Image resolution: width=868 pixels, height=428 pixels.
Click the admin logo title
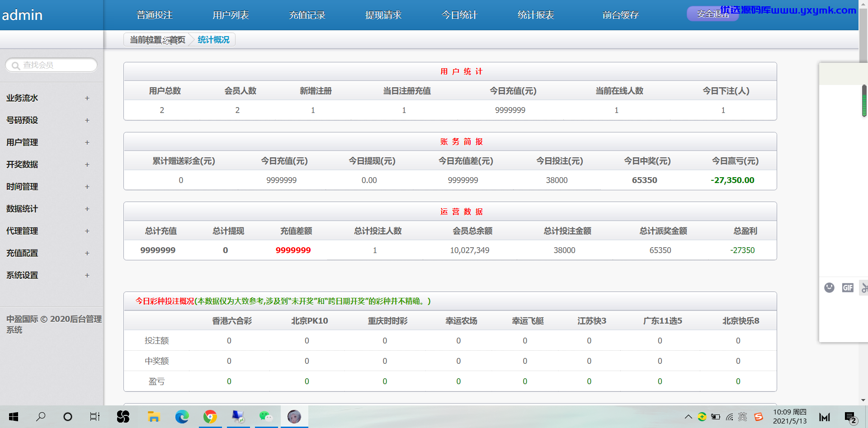tap(22, 15)
